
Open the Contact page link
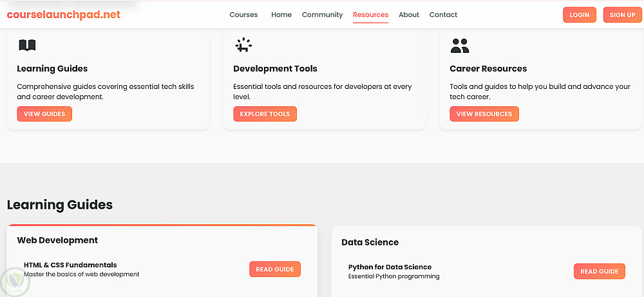tap(443, 15)
